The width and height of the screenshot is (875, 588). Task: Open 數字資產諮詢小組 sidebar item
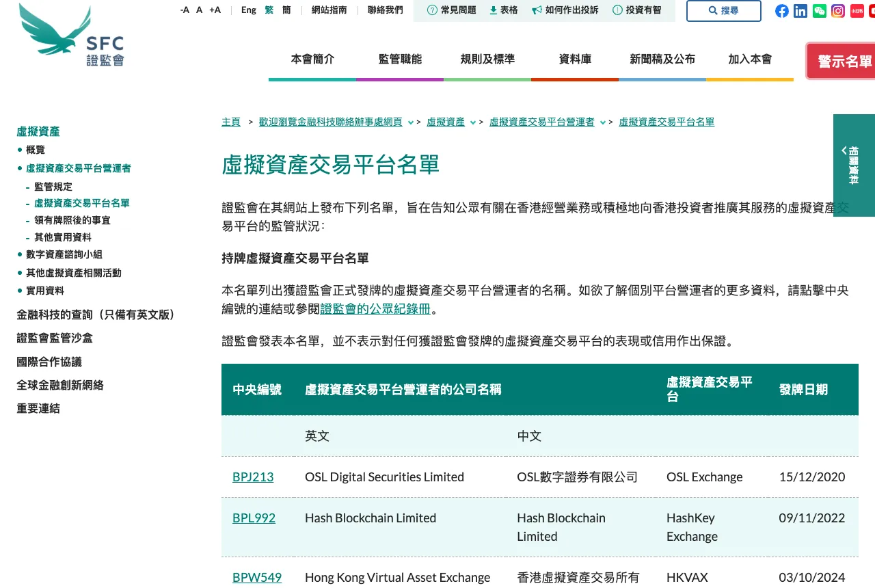click(64, 254)
